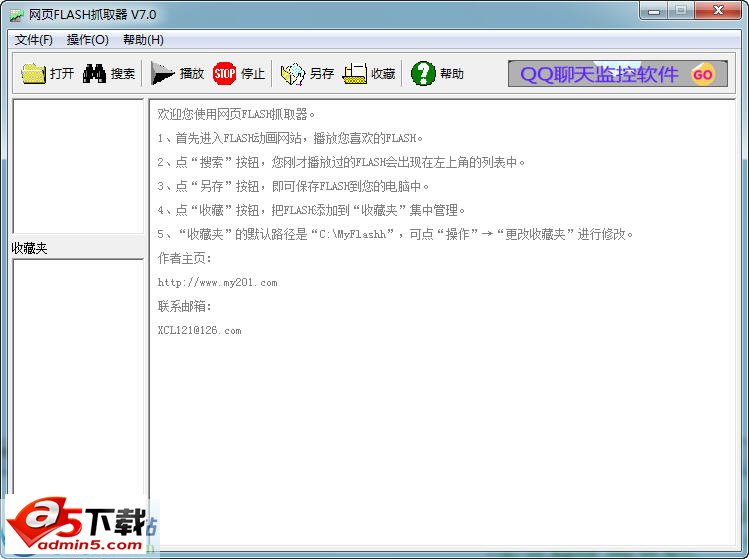Click the welcome line 欢迎您使用网页FLASH抓取器
749x559 pixels.
coord(236,114)
